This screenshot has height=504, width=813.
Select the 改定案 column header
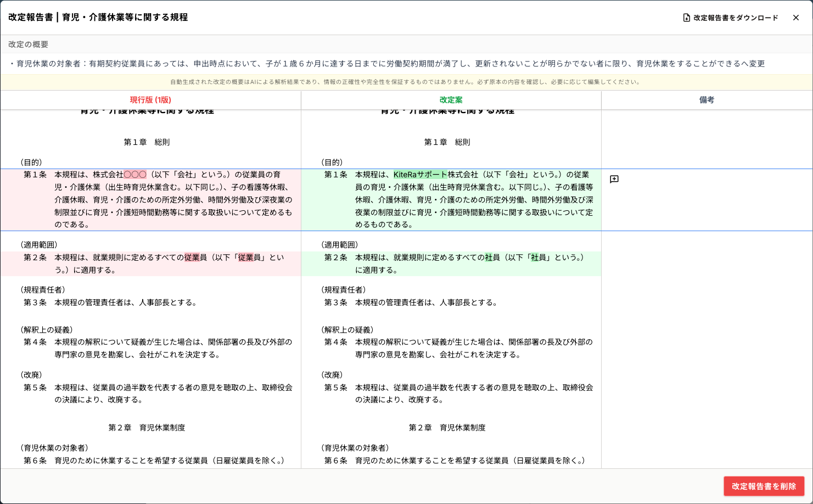(451, 100)
